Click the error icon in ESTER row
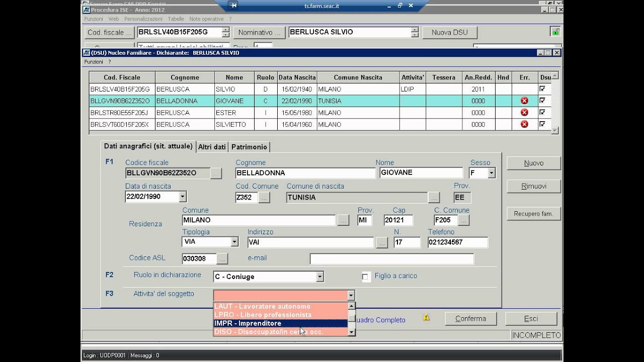The width and height of the screenshot is (644, 362). point(524,113)
